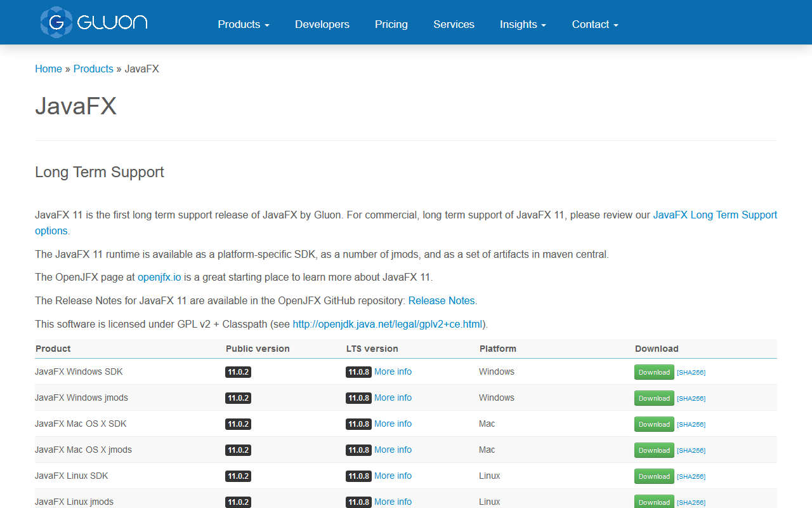812x508 pixels.
Task: Click the Product column header
Action: click(53, 349)
